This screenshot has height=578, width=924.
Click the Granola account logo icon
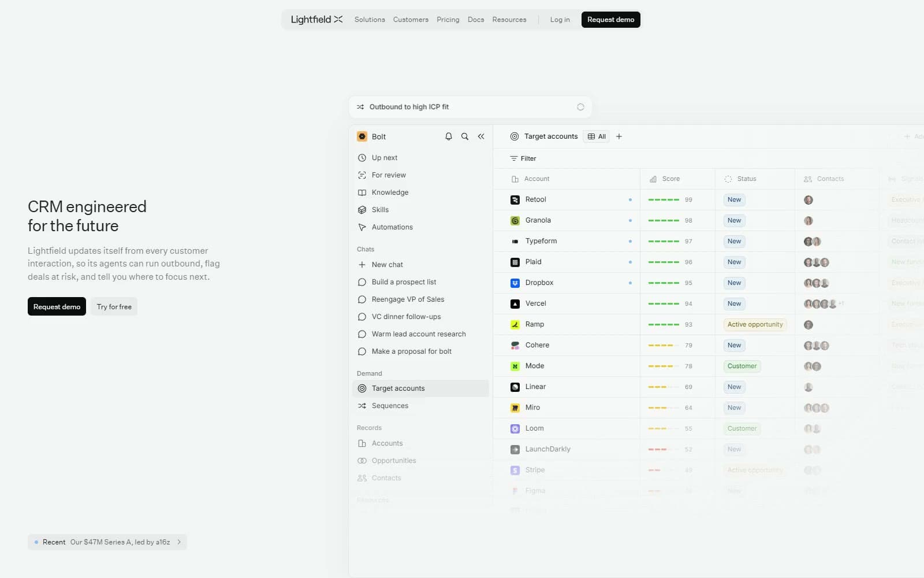(515, 221)
